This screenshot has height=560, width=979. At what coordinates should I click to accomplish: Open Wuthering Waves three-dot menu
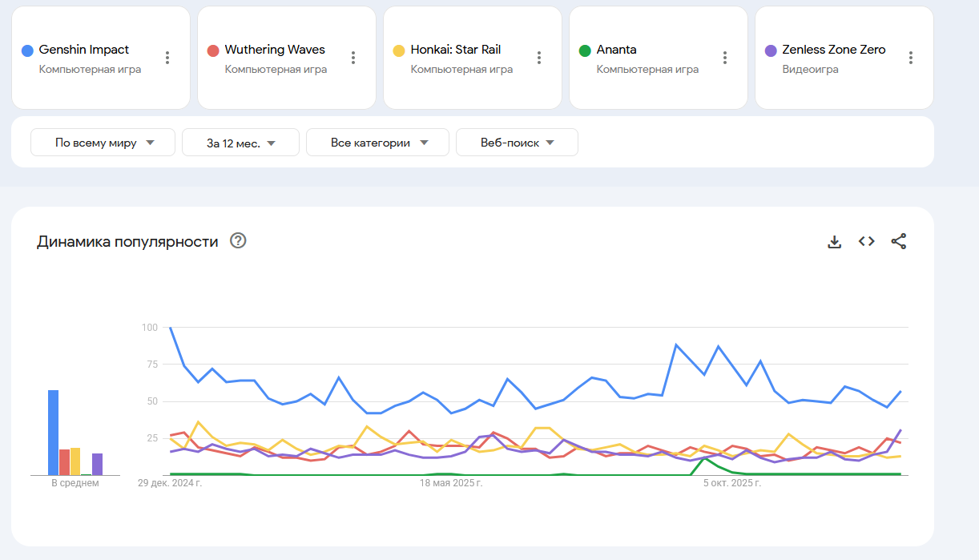(x=353, y=58)
